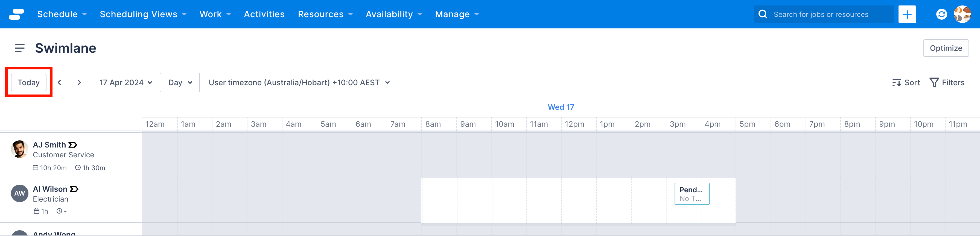Open the Day view dropdown
The height and width of the screenshot is (236, 980).
coord(180,82)
